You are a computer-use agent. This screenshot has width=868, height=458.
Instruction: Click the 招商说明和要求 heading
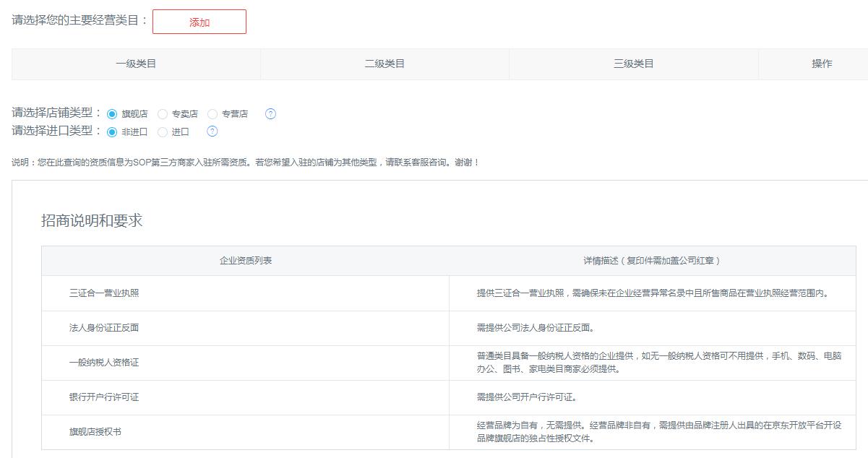(92, 221)
